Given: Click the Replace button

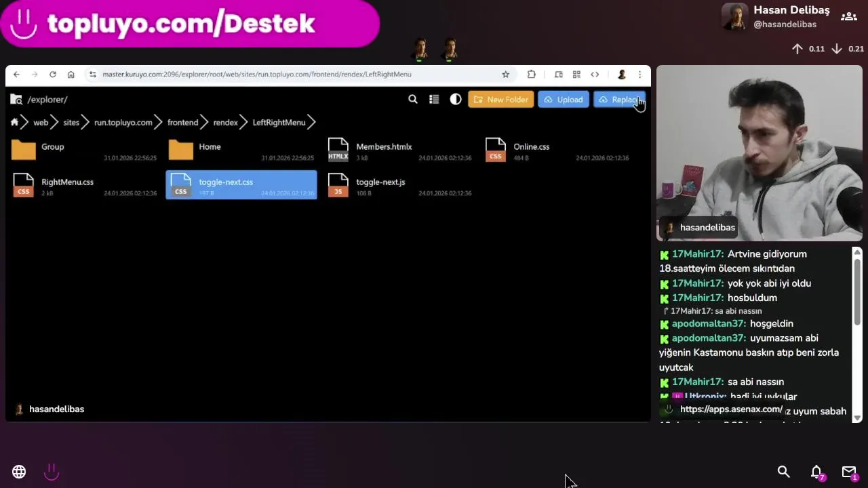Looking at the screenshot, I should (619, 100).
